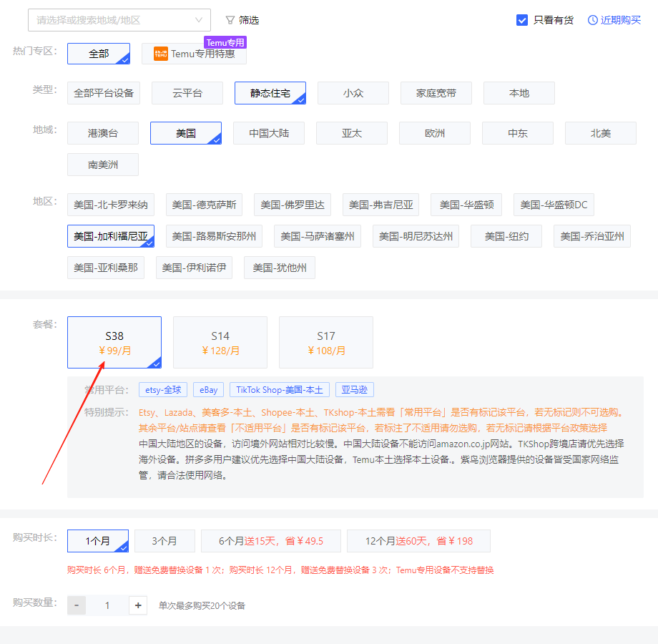Choose the 中国大陆 region
Image resolution: width=658 pixels, height=644 pixels.
[269, 133]
